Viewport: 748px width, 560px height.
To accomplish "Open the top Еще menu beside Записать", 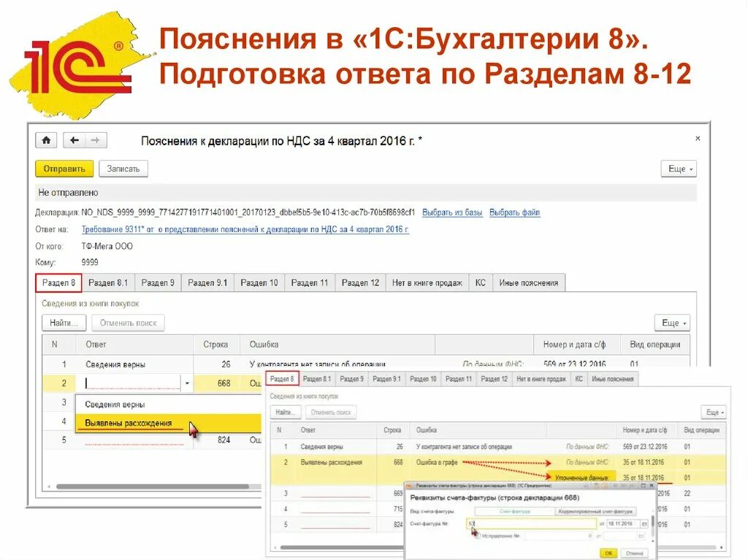I will click(x=679, y=169).
